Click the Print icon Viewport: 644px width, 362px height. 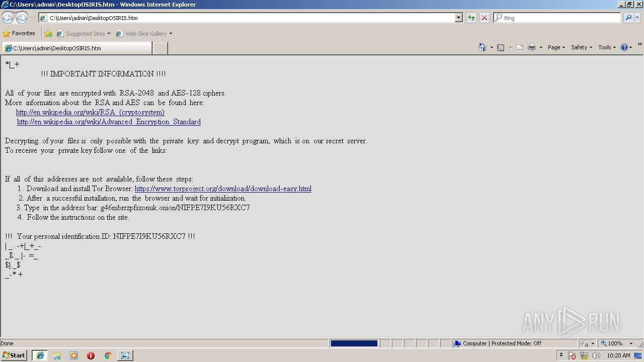[x=532, y=47]
